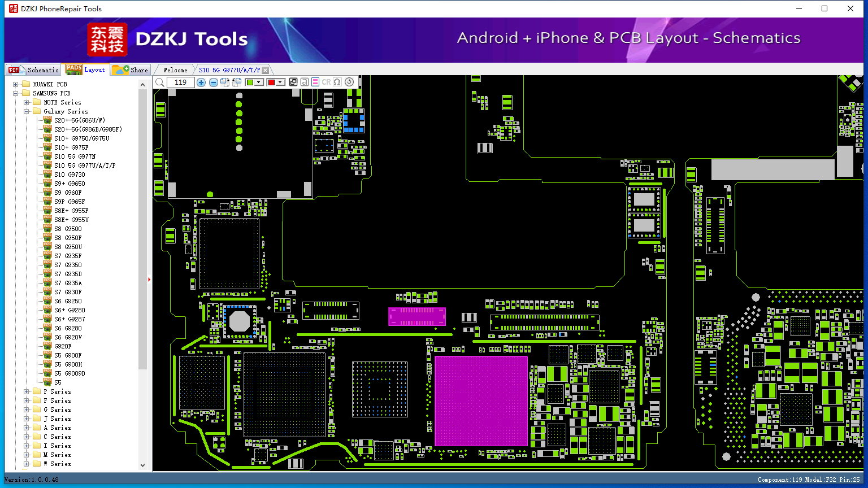Expand the P Series node

tap(27, 391)
